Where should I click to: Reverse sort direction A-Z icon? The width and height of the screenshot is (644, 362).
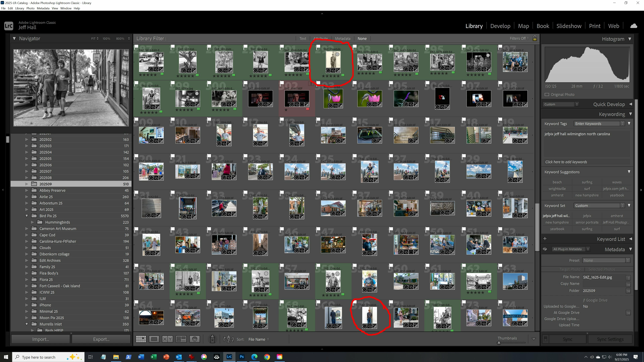[228, 339]
